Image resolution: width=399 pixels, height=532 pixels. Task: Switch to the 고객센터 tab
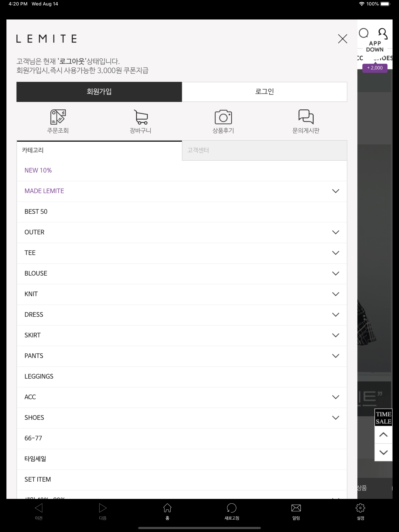[265, 150]
